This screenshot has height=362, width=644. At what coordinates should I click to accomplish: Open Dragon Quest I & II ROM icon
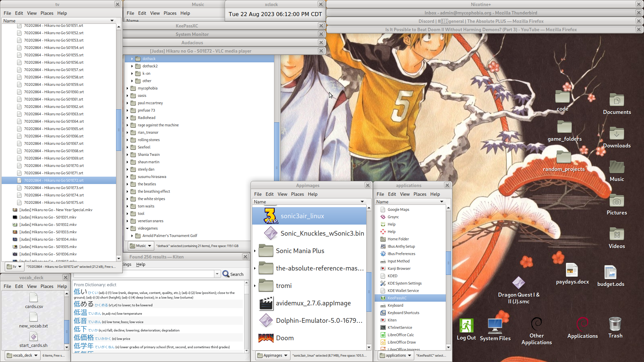coord(518,283)
